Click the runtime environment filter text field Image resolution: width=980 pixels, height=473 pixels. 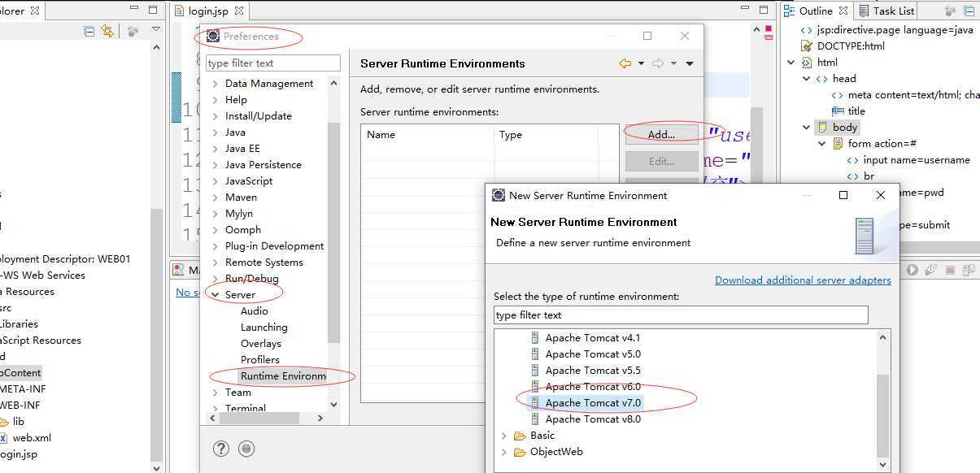(681, 315)
